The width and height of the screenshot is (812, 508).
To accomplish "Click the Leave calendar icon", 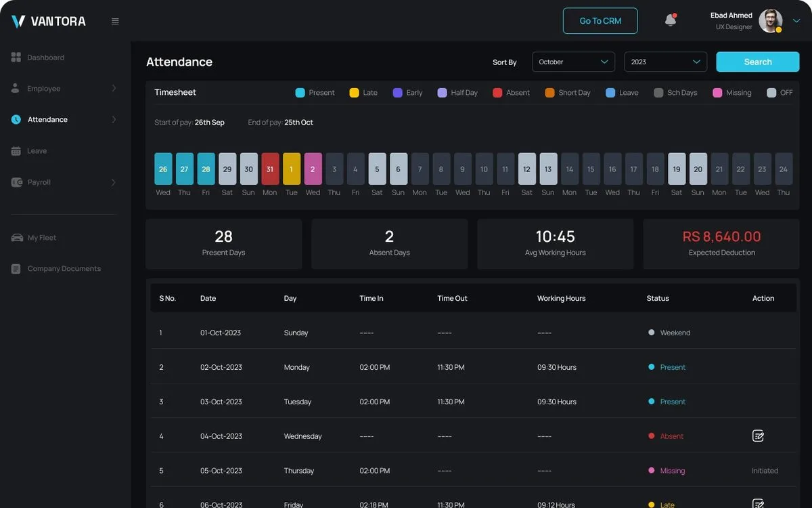I will 16,151.
